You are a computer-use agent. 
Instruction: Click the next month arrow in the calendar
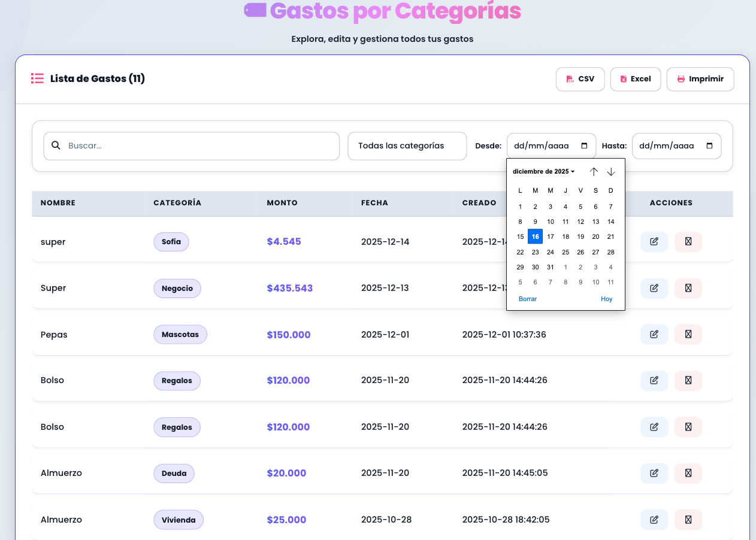(x=611, y=171)
